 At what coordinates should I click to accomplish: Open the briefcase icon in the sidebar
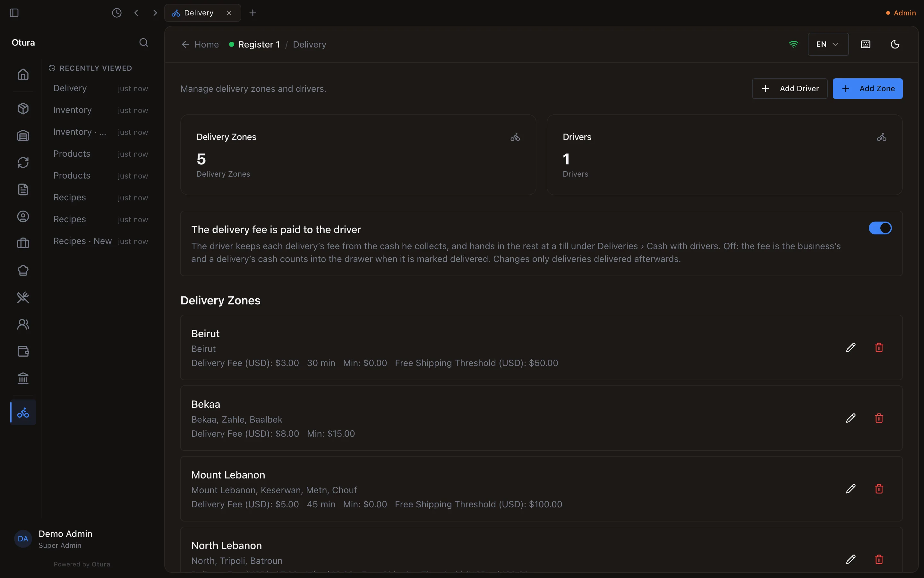pyautogui.click(x=23, y=243)
